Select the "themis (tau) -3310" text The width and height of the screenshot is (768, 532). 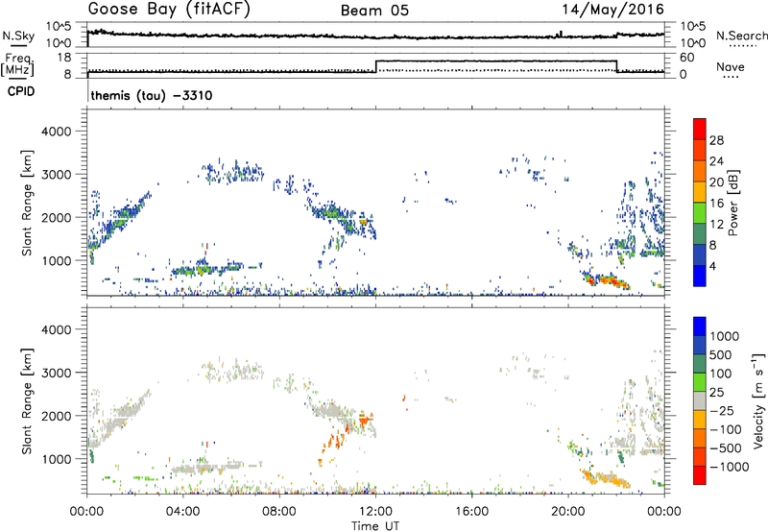[x=152, y=95]
